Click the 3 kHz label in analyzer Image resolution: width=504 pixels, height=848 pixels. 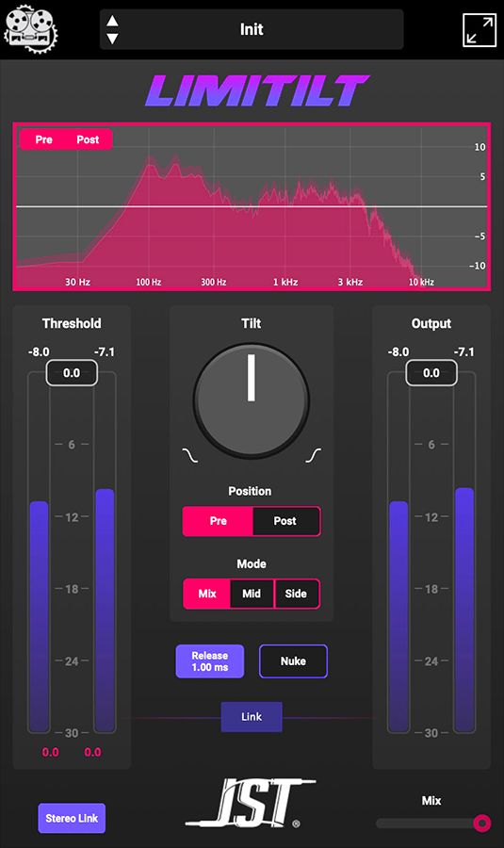click(350, 282)
